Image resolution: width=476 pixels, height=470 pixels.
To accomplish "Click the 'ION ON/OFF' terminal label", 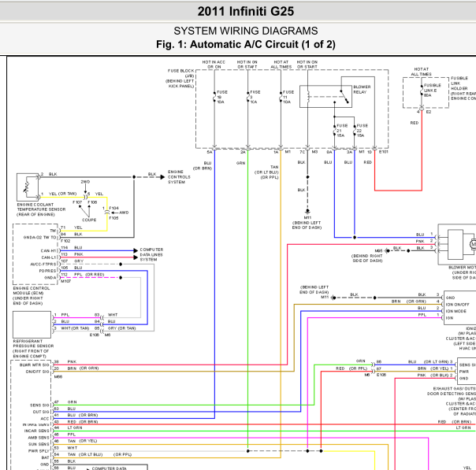I will click(458, 305).
